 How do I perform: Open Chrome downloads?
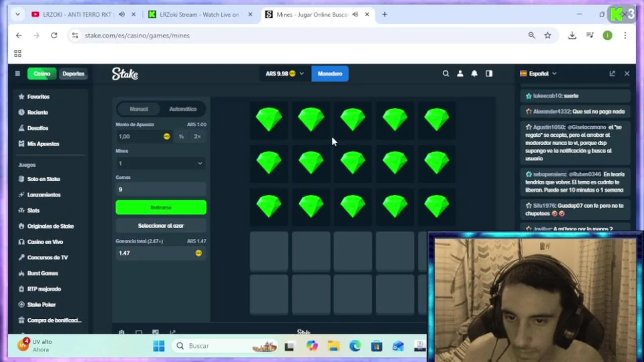pos(572,35)
